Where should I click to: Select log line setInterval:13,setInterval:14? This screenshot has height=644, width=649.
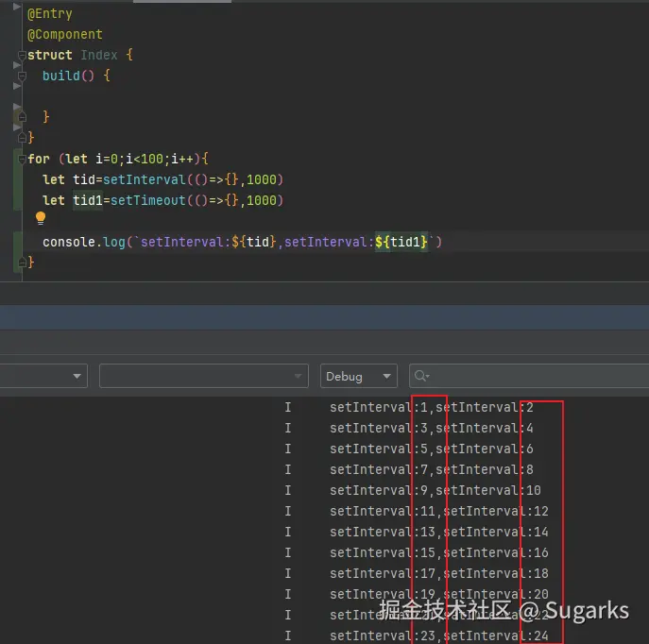pyautogui.click(x=438, y=532)
